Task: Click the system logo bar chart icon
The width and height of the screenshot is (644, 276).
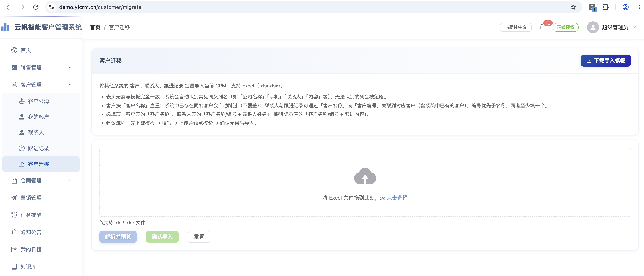Action: coord(5,27)
